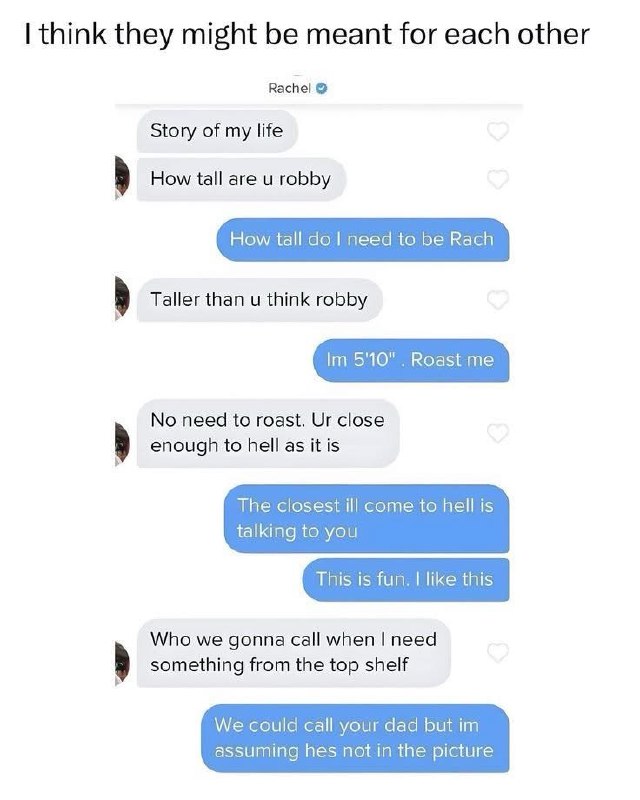
Task: Heart the "Taller than u think robby" message
Action: (498, 299)
